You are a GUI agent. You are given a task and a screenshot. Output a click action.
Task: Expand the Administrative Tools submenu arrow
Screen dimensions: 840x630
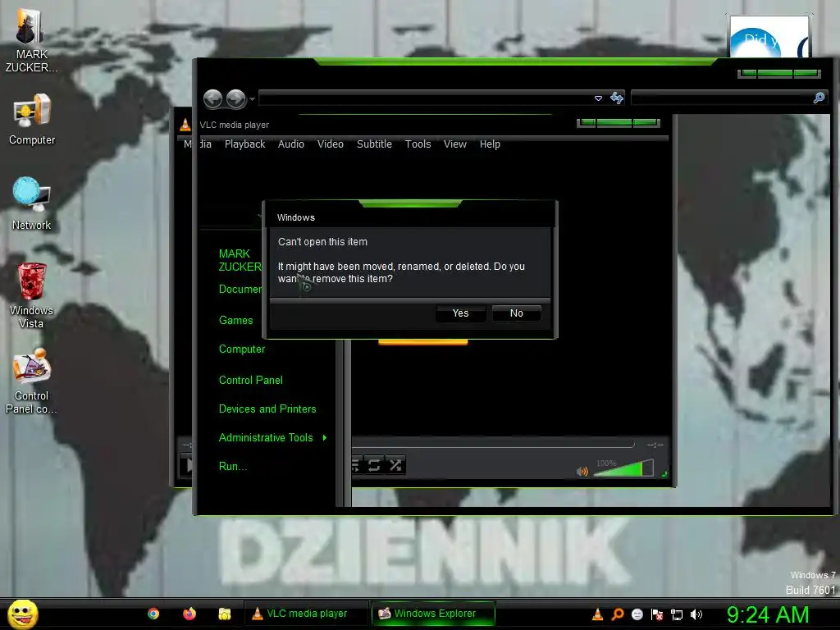325,438
